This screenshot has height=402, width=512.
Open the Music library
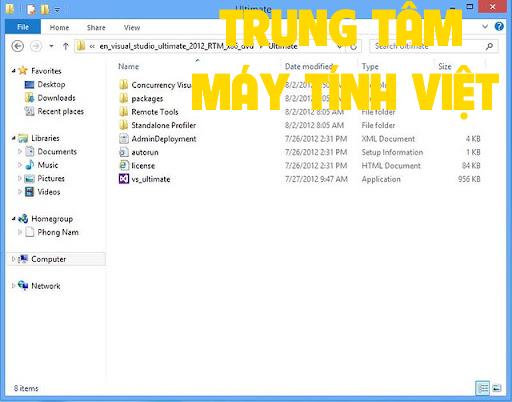(48, 165)
